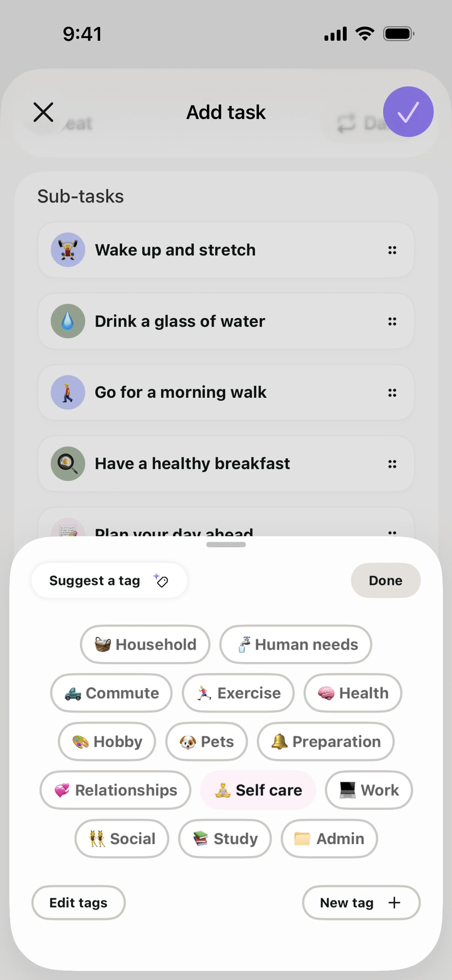Toggle the Health tag on
Image resolution: width=452 pixels, height=980 pixels.
pyautogui.click(x=353, y=693)
